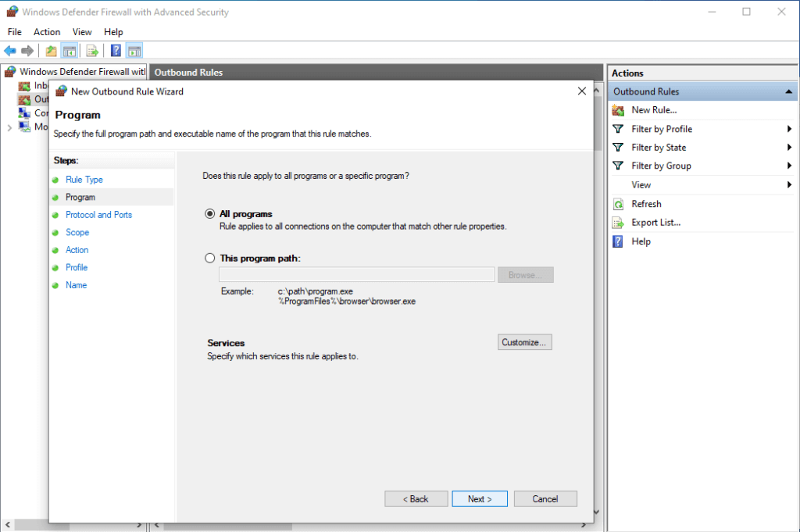Click the Export List toolbar icon
The width and height of the screenshot is (800, 532).
[x=92, y=51]
